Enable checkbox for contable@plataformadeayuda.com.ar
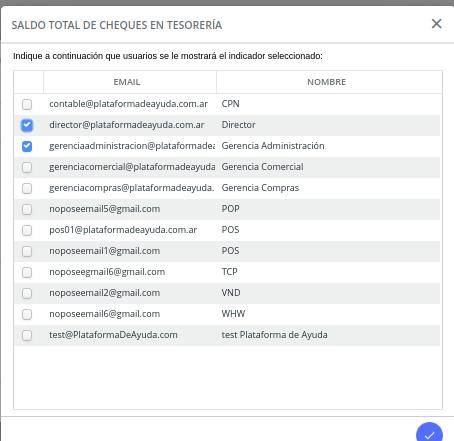454x441 pixels. (27, 104)
